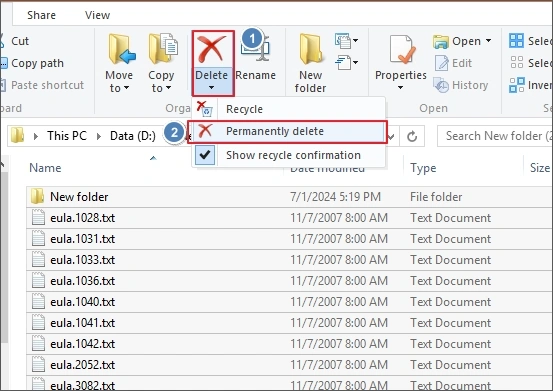Open file History from ribbon

461,85
